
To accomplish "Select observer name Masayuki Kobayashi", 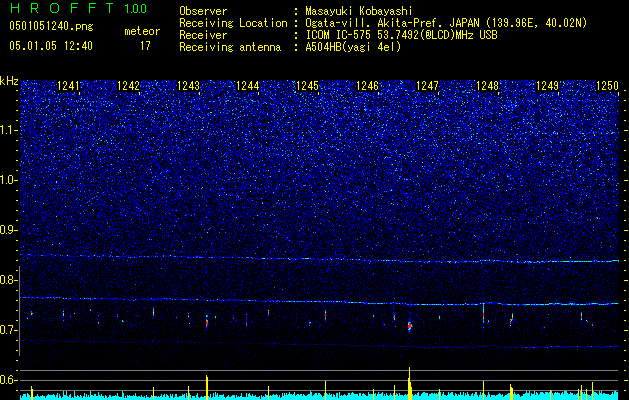I will 359,11.
